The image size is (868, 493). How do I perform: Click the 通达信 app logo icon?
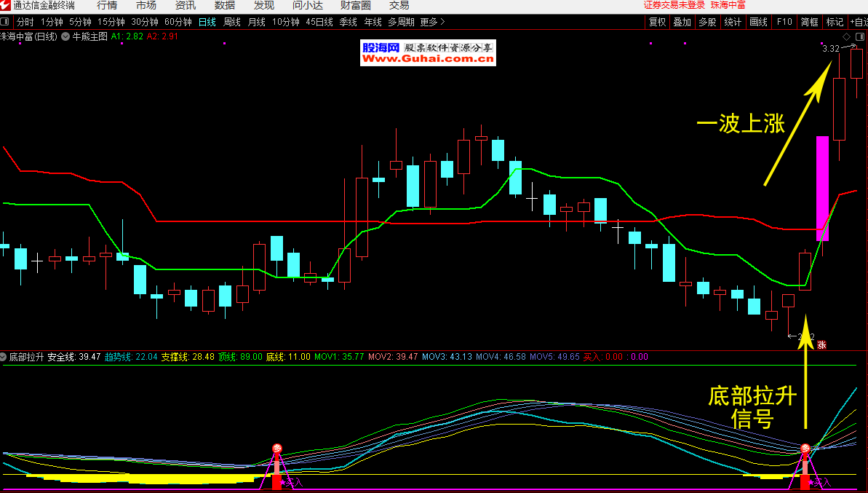coord(5,5)
